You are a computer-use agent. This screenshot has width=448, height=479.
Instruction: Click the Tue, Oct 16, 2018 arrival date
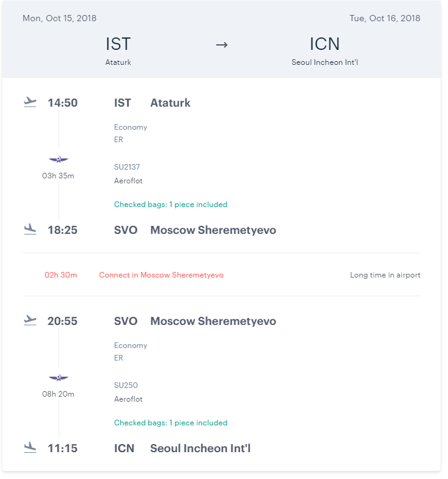(384, 18)
